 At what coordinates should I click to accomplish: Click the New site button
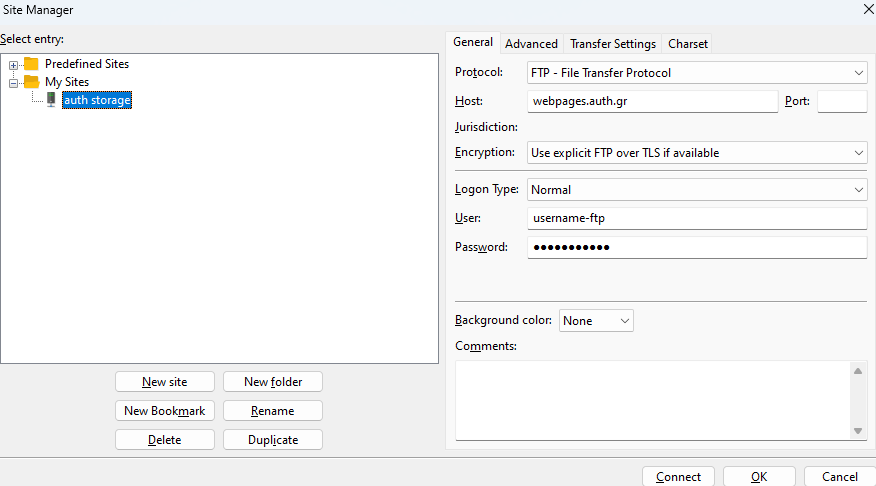pos(164,382)
